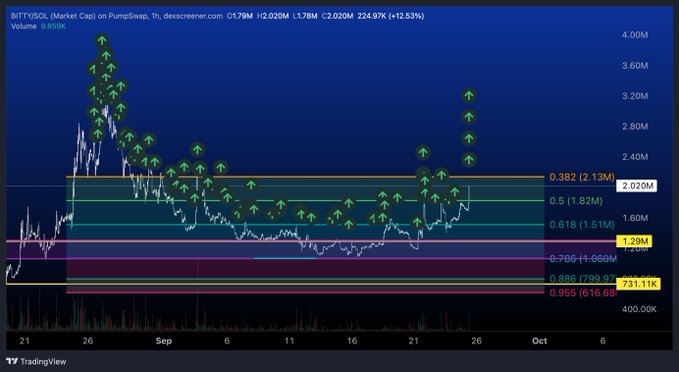Select the 1h interval label
The width and height of the screenshot is (679, 372).
(155, 16)
